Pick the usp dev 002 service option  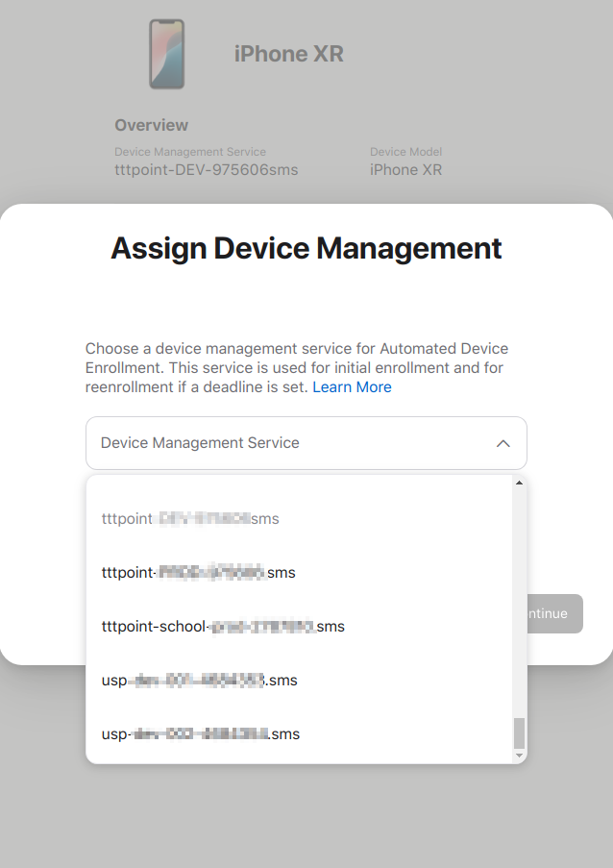(x=200, y=734)
